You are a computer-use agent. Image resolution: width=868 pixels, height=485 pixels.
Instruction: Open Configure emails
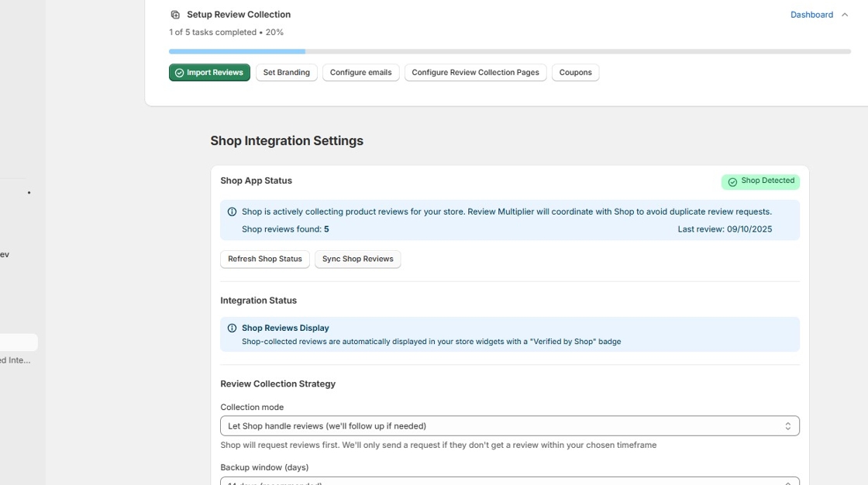[360, 72]
